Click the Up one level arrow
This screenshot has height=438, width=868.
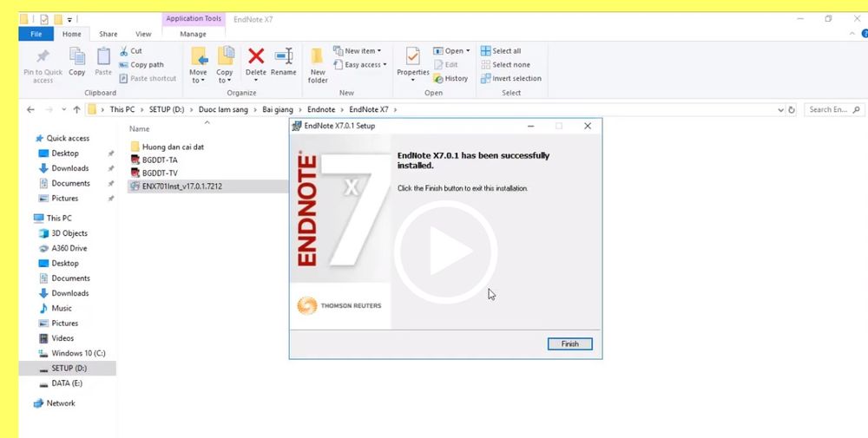(76, 109)
